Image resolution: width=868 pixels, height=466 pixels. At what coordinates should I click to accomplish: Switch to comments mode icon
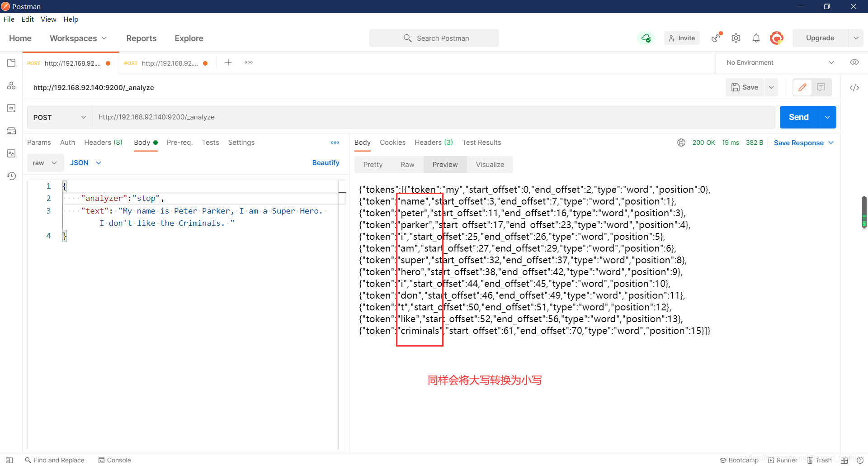click(x=821, y=87)
